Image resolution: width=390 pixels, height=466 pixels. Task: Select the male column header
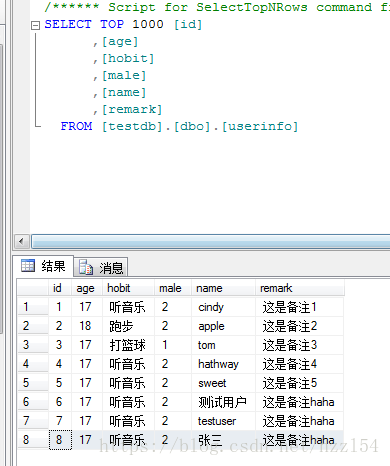pyautogui.click(x=173, y=288)
